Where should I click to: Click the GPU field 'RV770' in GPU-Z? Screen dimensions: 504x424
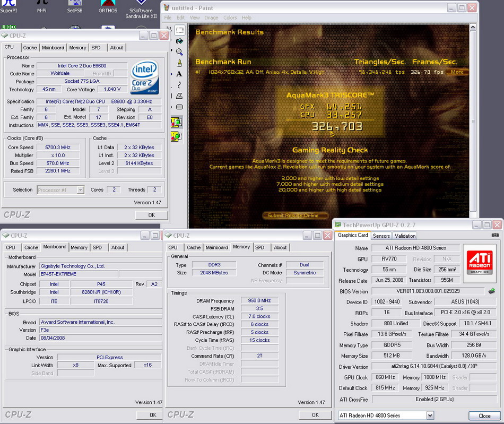(x=389, y=259)
